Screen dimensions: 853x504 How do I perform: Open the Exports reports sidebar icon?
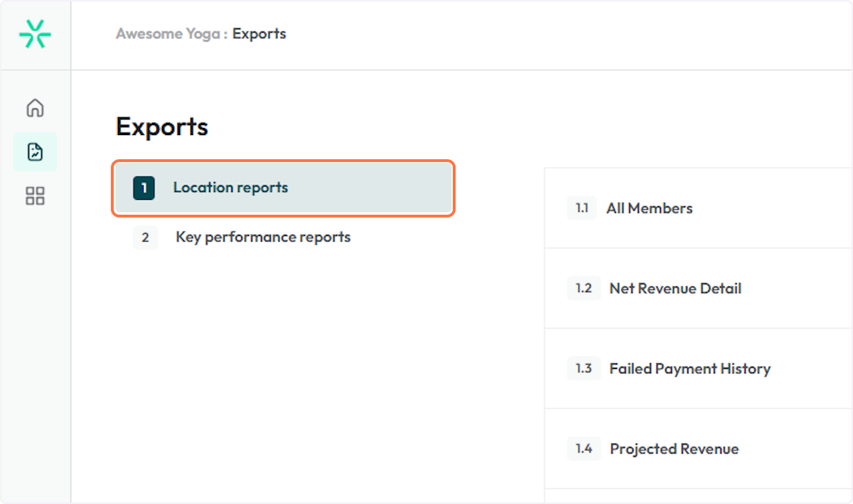[x=35, y=152]
